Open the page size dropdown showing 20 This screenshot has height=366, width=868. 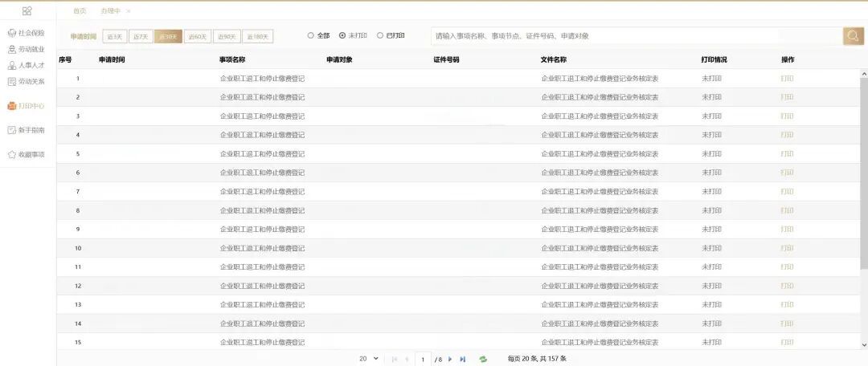[x=369, y=359]
